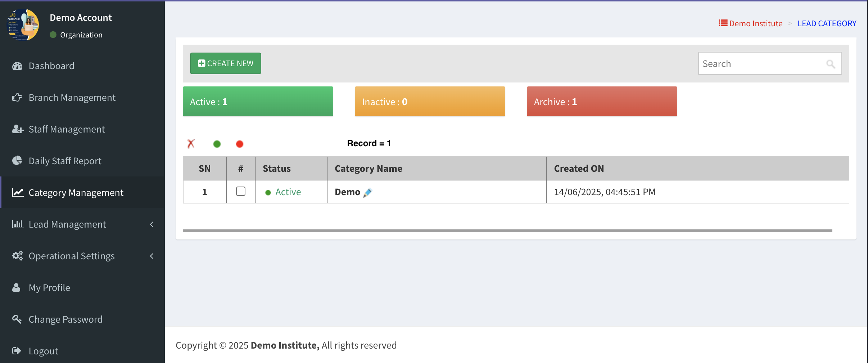Show the red Archive records tile
Viewport: 868px width, 363px height.
(x=602, y=102)
